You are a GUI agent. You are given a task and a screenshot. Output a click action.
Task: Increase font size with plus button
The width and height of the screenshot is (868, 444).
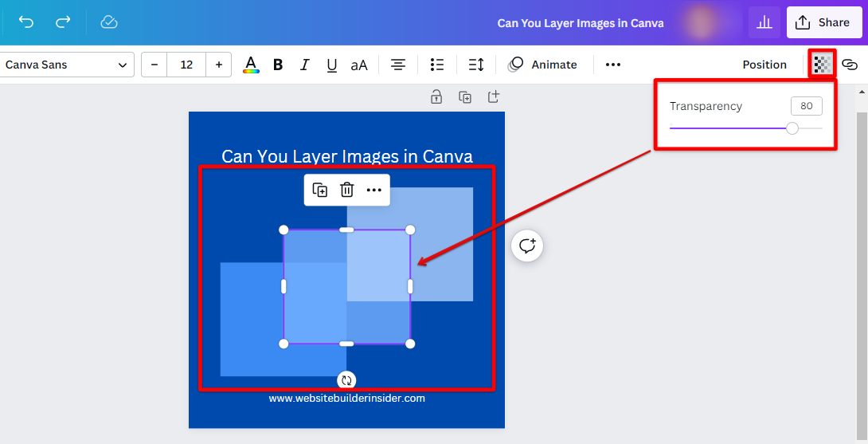click(x=219, y=65)
